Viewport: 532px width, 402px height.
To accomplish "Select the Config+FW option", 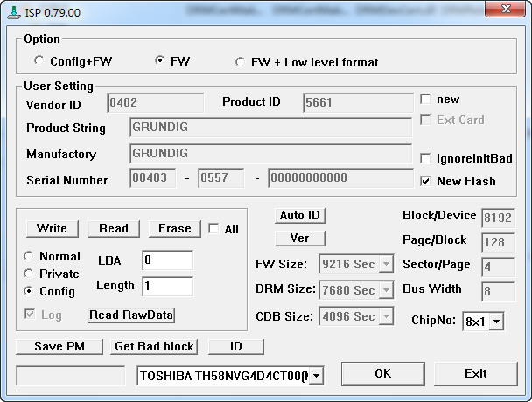I will 38,61.
